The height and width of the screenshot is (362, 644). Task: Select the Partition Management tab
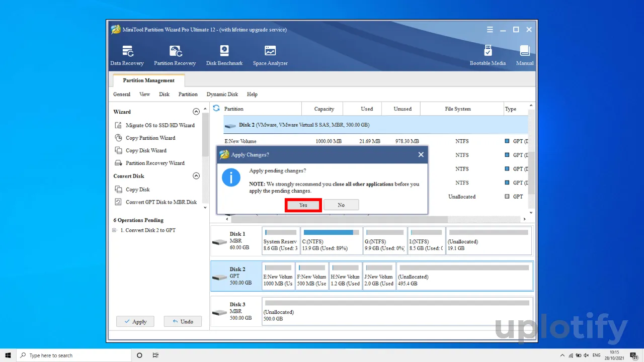click(x=148, y=80)
